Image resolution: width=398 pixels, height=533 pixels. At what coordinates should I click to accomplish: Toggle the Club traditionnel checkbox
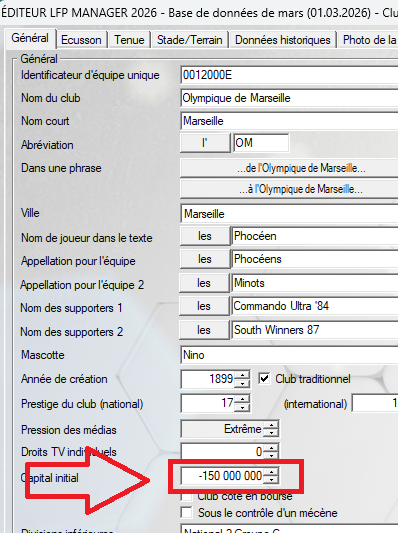coord(264,379)
